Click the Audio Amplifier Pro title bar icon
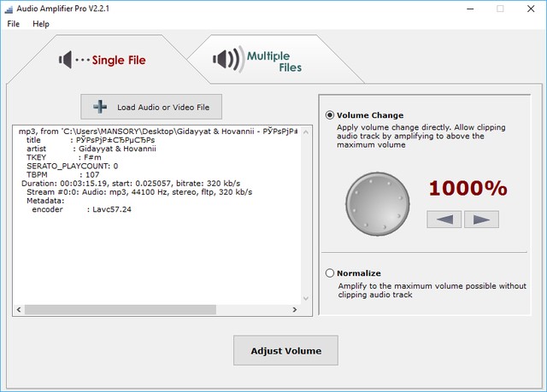 click(9, 9)
